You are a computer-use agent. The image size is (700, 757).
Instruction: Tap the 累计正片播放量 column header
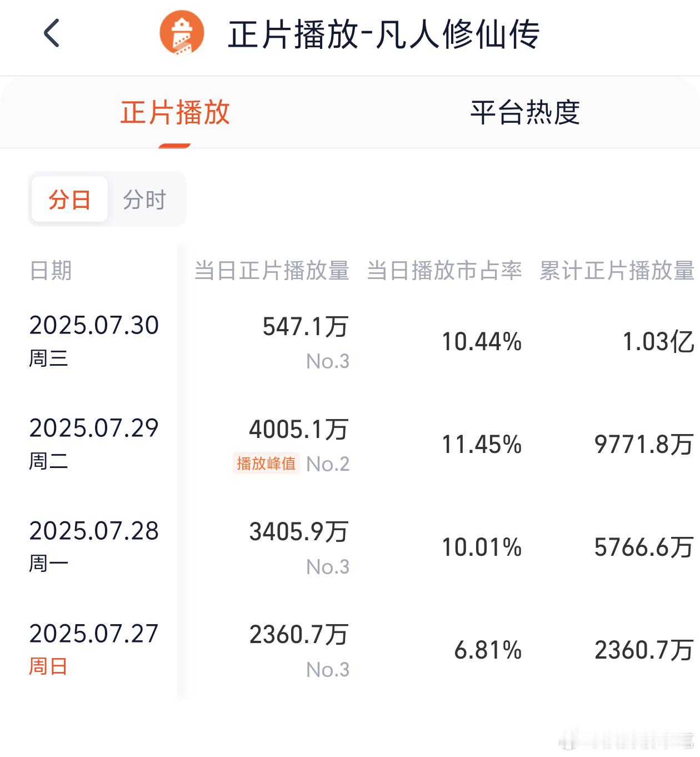[617, 271]
